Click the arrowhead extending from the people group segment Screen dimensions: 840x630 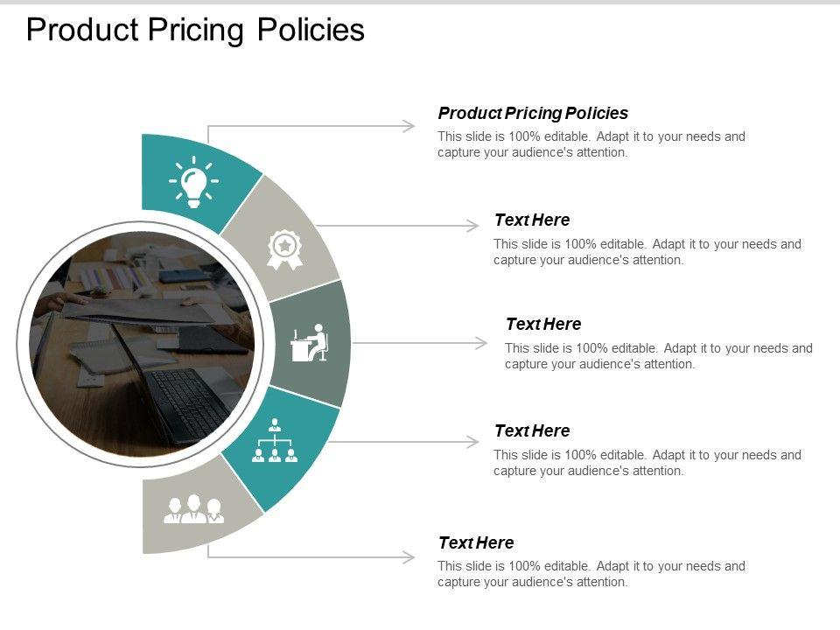click(409, 556)
